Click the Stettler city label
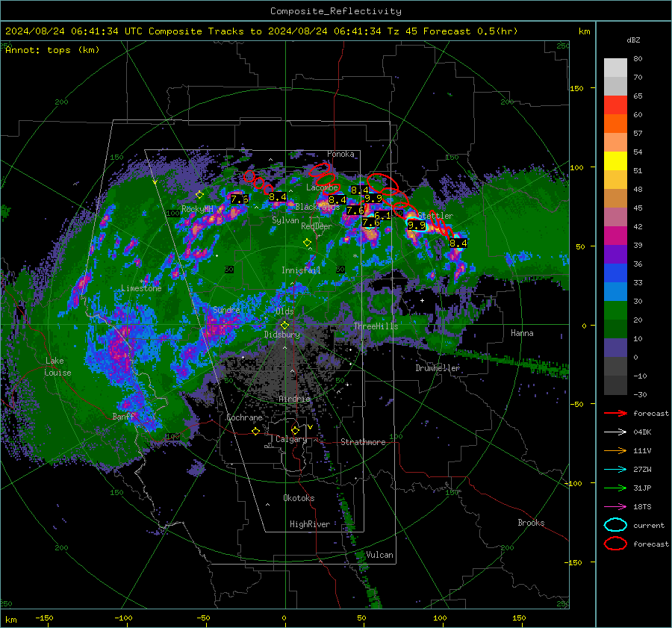Image resolution: width=672 pixels, height=628 pixels. 435,216
